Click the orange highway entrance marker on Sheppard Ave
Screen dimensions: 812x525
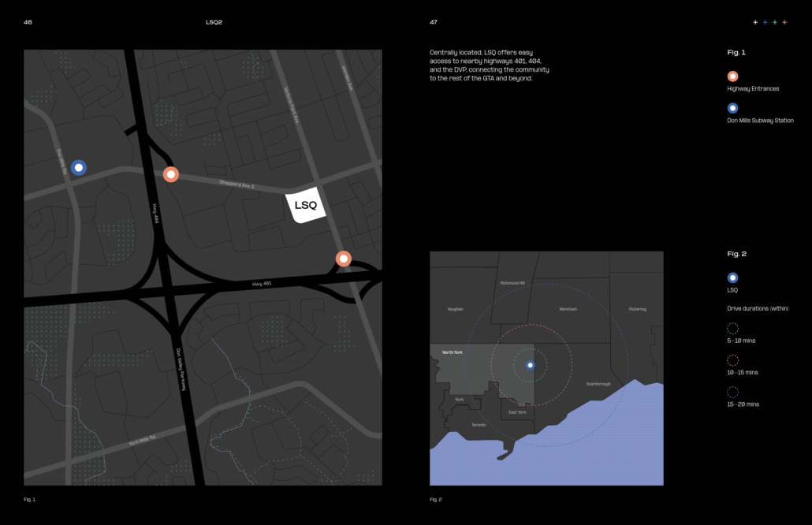tap(171, 173)
